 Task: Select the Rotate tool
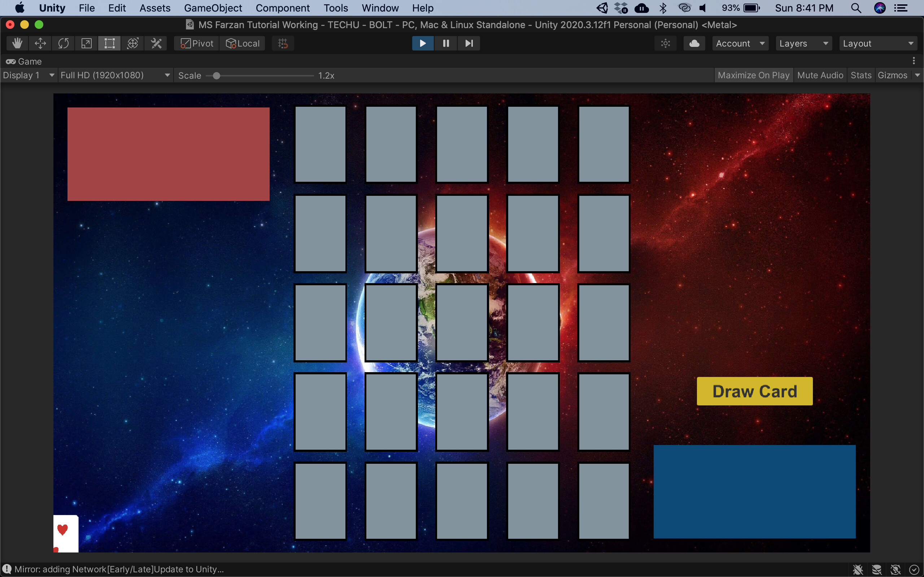click(63, 43)
